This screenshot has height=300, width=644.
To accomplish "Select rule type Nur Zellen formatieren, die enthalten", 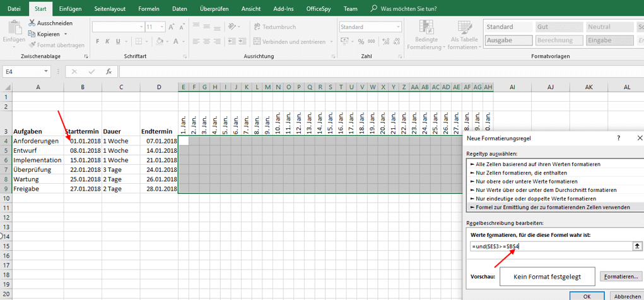I will coord(521,173).
